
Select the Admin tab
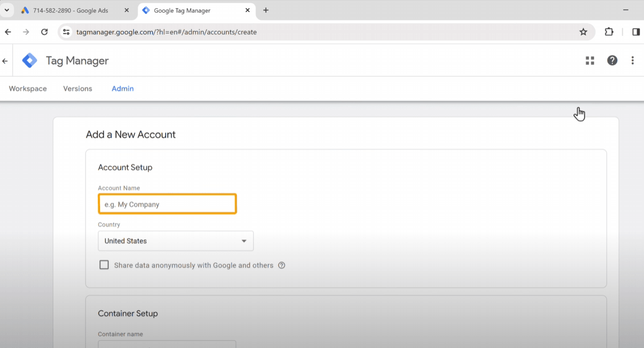pyautogui.click(x=122, y=89)
